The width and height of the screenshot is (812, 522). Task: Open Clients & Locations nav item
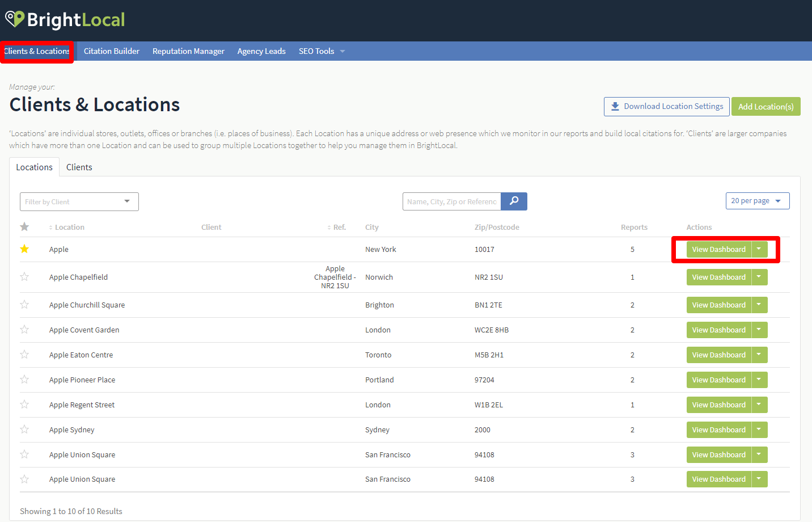click(x=37, y=51)
